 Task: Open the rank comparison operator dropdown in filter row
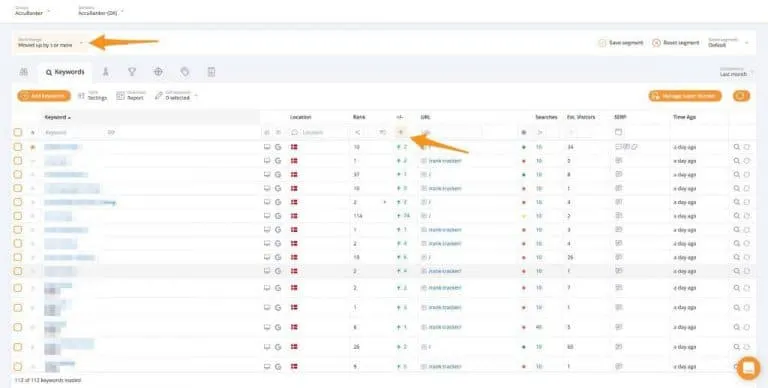(358, 132)
